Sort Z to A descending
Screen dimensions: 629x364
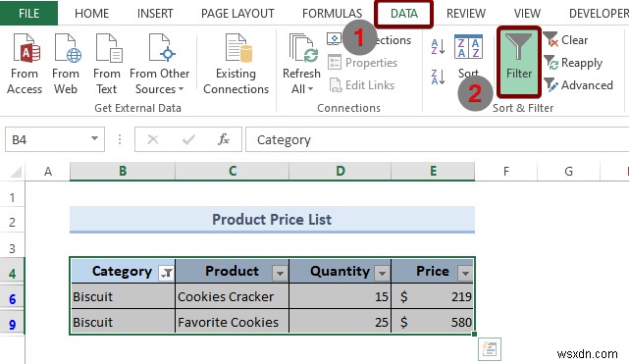[438, 77]
